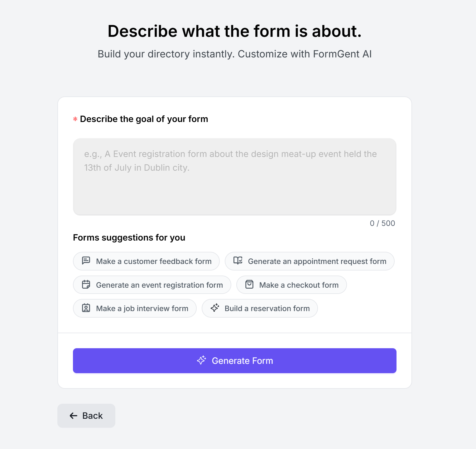476x449 pixels.
Task: Click the back arrow icon in Back button
Action: (73, 416)
